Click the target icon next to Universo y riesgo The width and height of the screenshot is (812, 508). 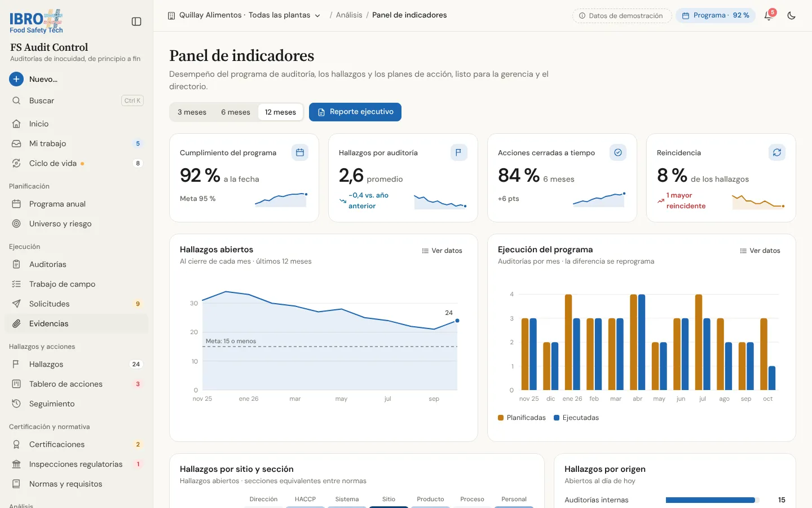(x=16, y=224)
